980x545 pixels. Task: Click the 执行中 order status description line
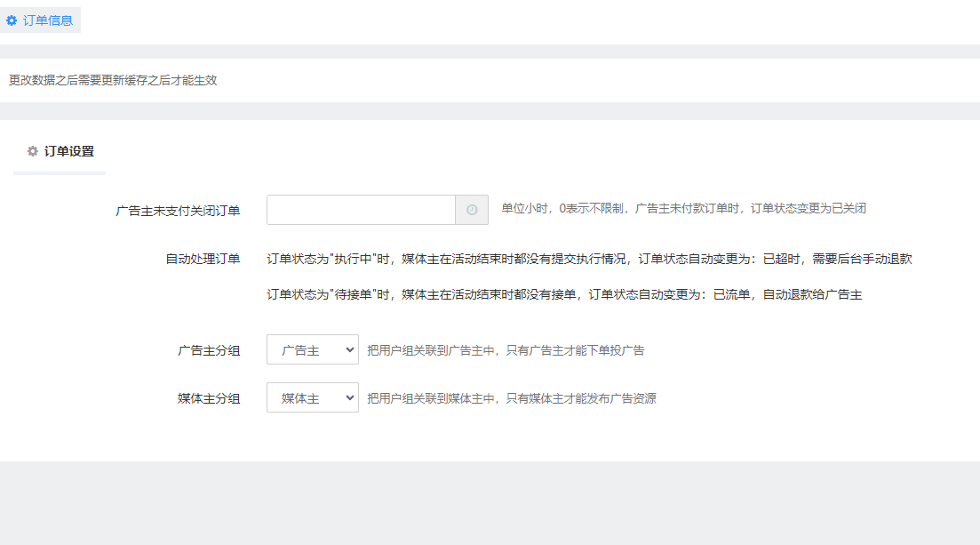589,259
